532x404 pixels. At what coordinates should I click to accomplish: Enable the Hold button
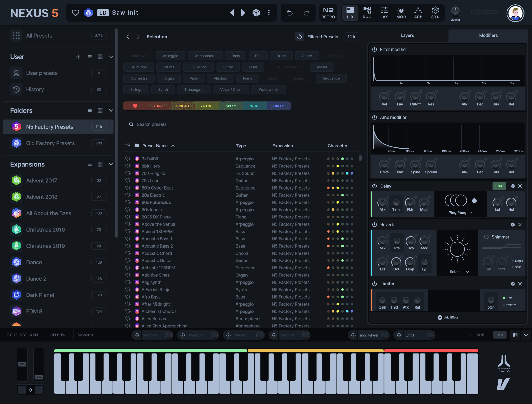click(x=499, y=335)
